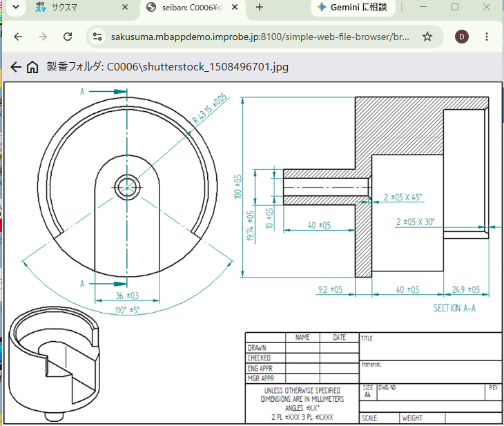Image resolution: width=504 pixels, height=426 pixels.
Task: Click the 2 ±0,5 X 45° chamfer note
Action: 403,197
